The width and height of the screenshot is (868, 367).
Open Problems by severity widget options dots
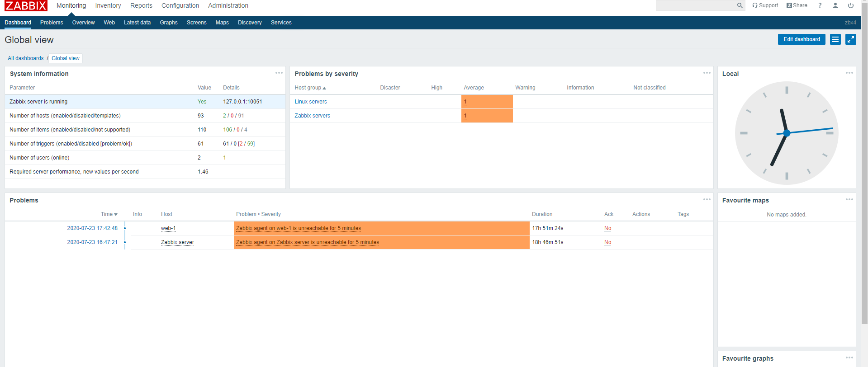[707, 73]
